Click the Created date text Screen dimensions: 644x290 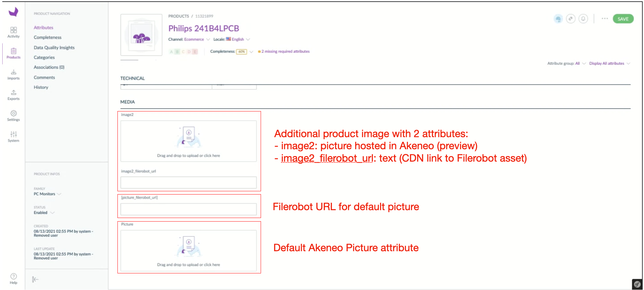pyautogui.click(x=63, y=233)
